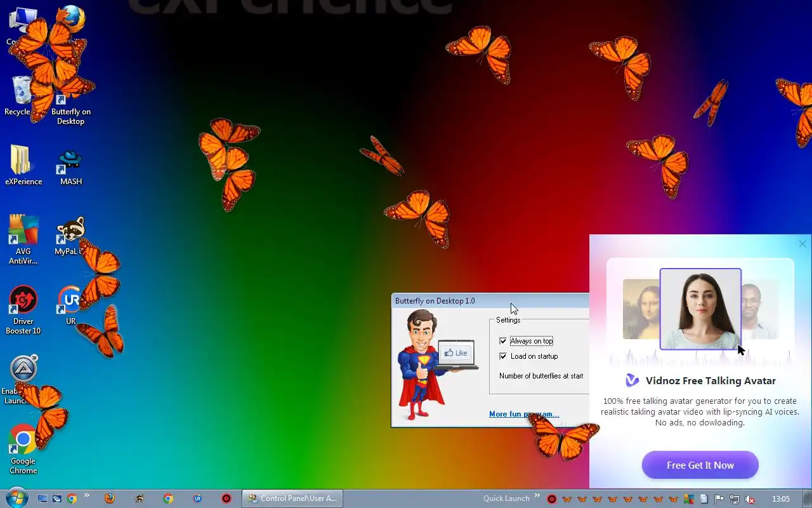Select the UR browser desktop shortcut
Viewport: 812px width, 508px height.
click(70, 306)
